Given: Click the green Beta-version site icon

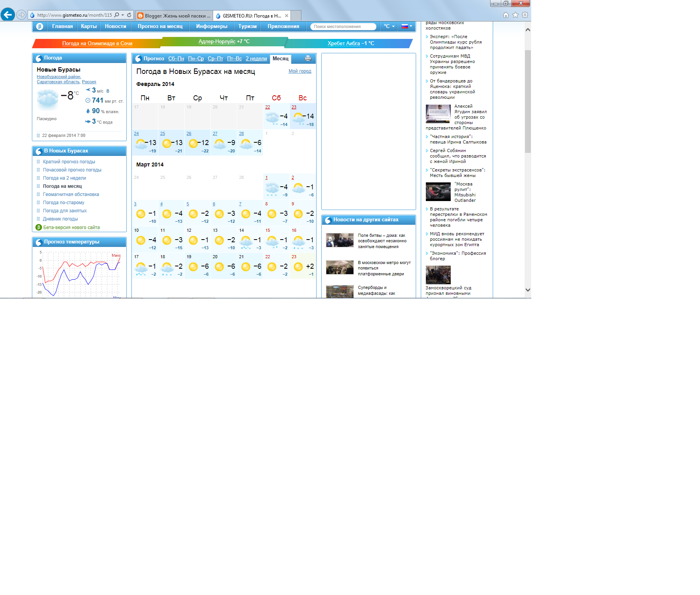Looking at the screenshot, I should tap(39, 227).
